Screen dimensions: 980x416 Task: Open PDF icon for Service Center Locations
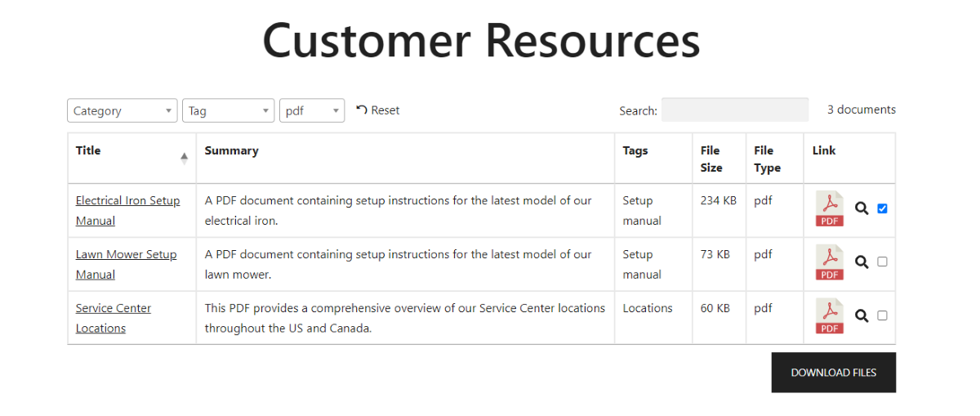click(830, 315)
